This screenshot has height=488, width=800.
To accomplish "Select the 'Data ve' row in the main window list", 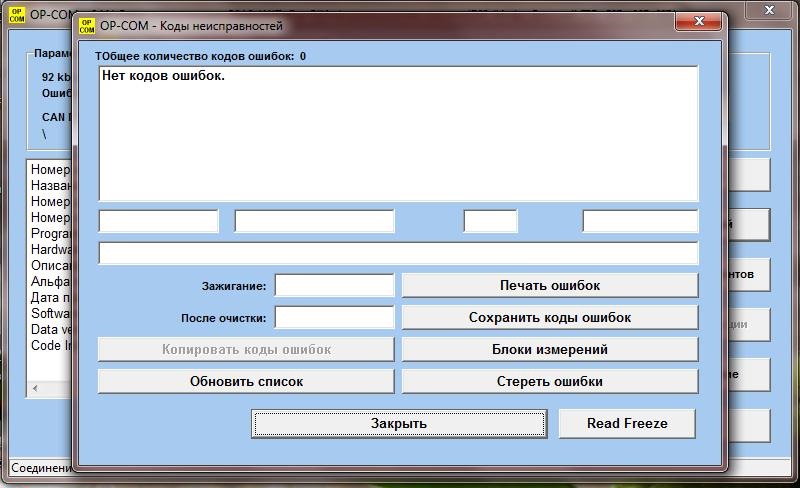I will click(x=51, y=329).
